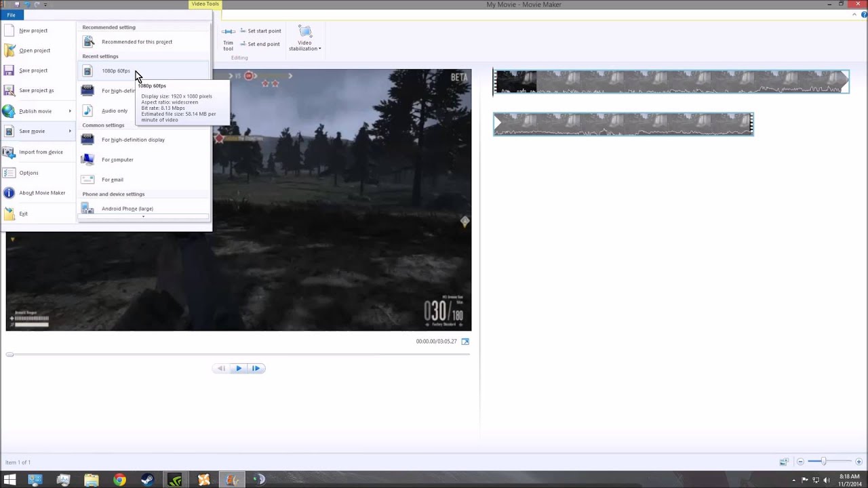Select the Trim tool
The height and width of the screenshot is (488, 868).
(229, 39)
